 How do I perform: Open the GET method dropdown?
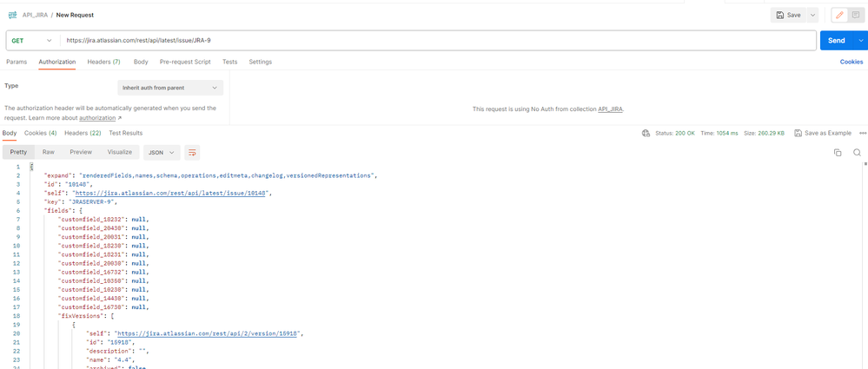(31, 41)
